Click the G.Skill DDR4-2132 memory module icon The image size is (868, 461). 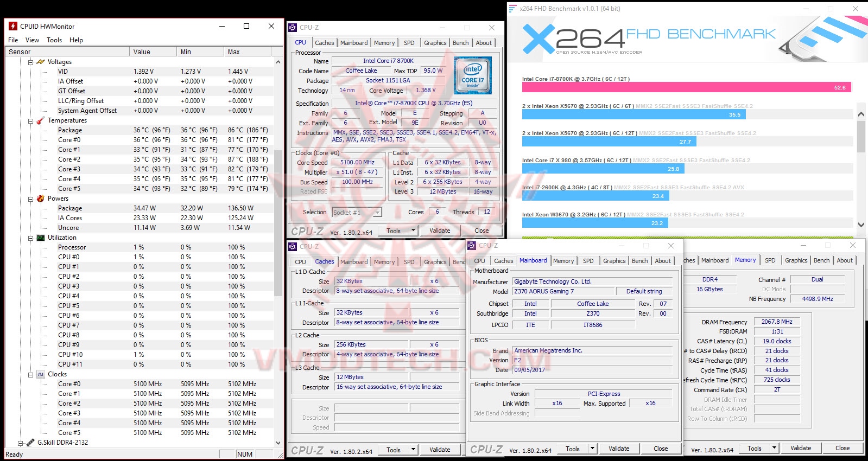[x=30, y=443]
